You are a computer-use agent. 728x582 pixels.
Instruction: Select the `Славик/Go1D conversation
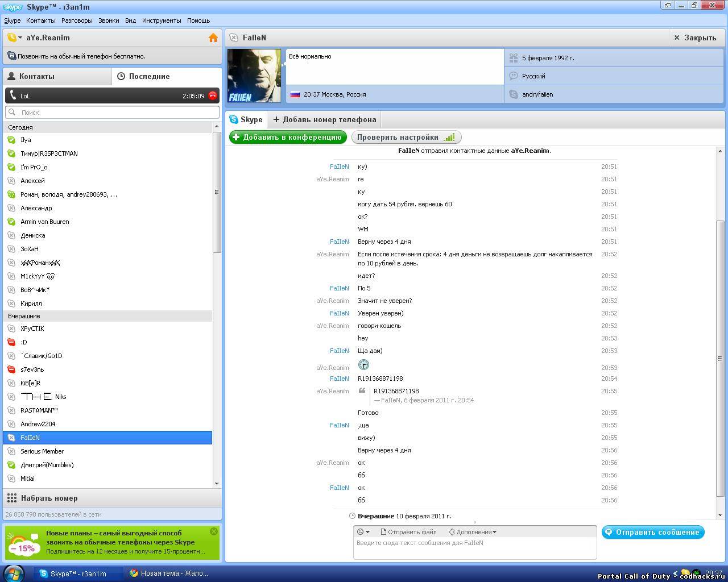pyautogui.click(x=108, y=356)
